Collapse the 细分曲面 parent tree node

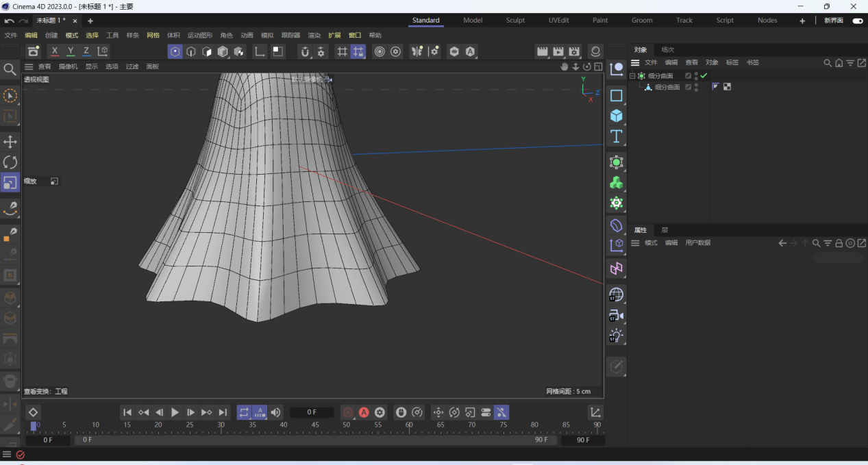(x=632, y=76)
